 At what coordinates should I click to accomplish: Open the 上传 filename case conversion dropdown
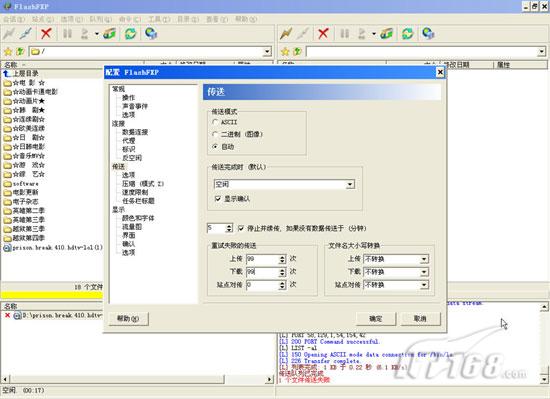424,259
